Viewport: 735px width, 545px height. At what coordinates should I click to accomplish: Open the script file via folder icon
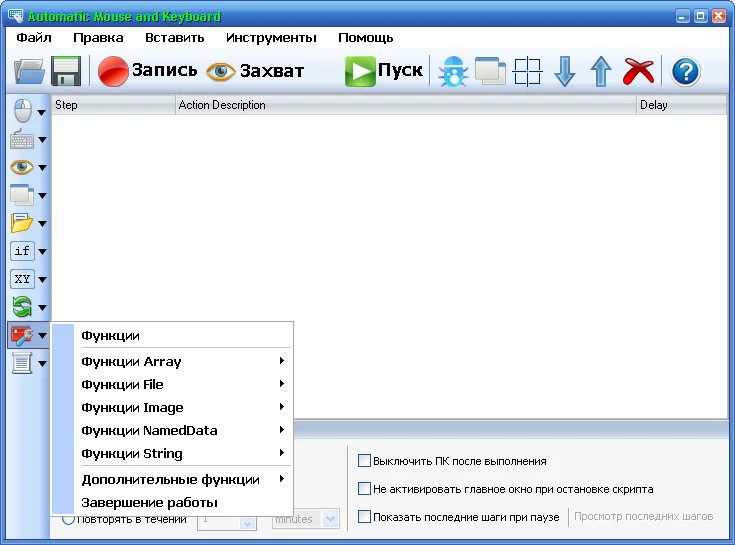pos(29,71)
